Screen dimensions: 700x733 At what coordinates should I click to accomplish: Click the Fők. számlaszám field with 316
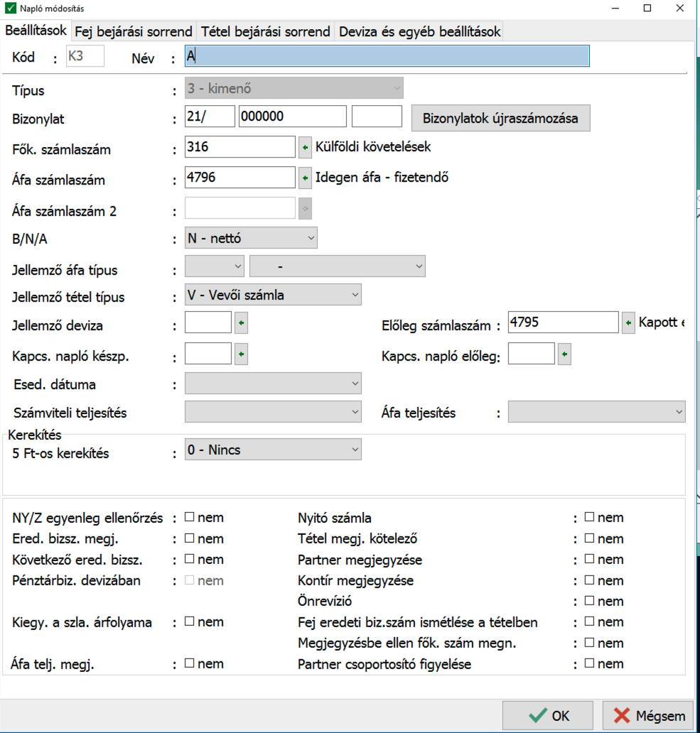240,147
